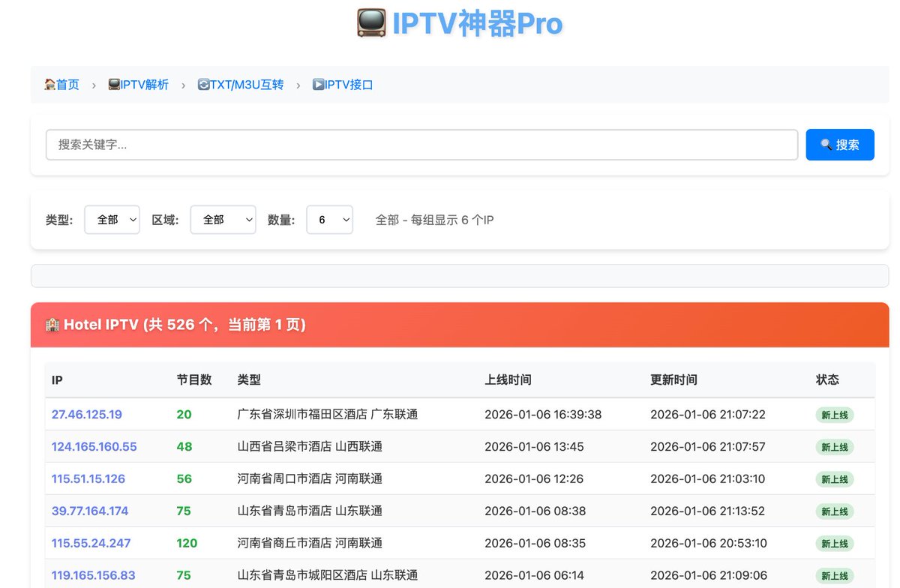Open IP 27.46.125.19

click(x=87, y=414)
